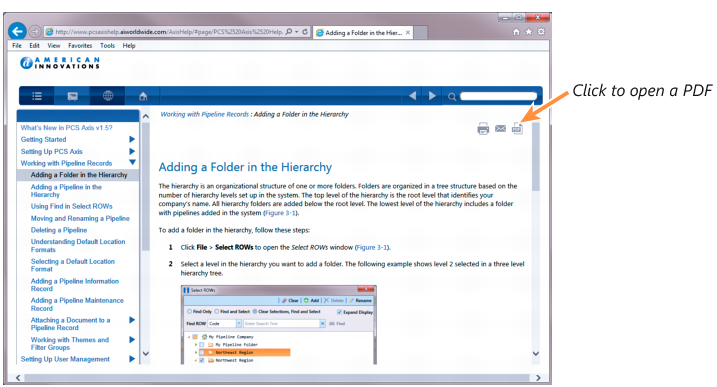Close the 'Adding a Folder in the Hier...' tab
This screenshot has width=717, height=387.
point(407,32)
